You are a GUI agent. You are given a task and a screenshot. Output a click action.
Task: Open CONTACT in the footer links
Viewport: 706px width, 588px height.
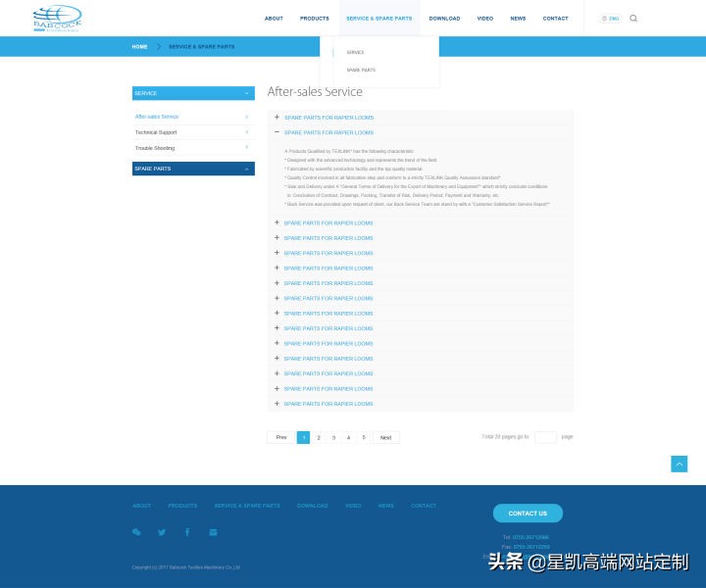424,506
